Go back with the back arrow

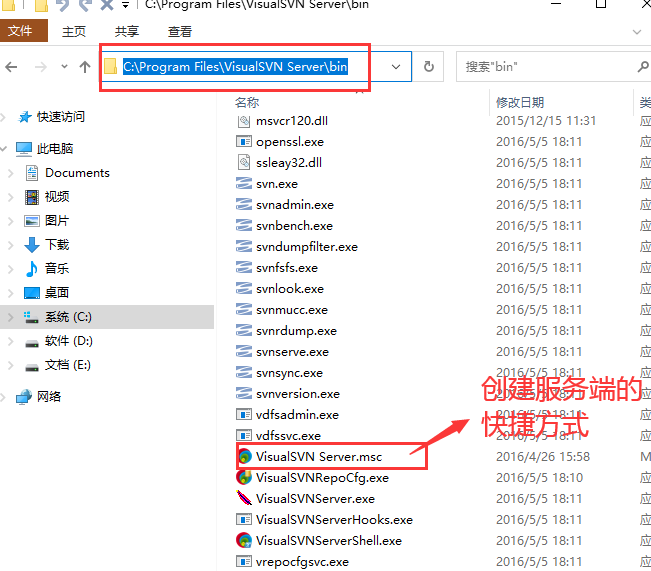(x=11, y=67)
